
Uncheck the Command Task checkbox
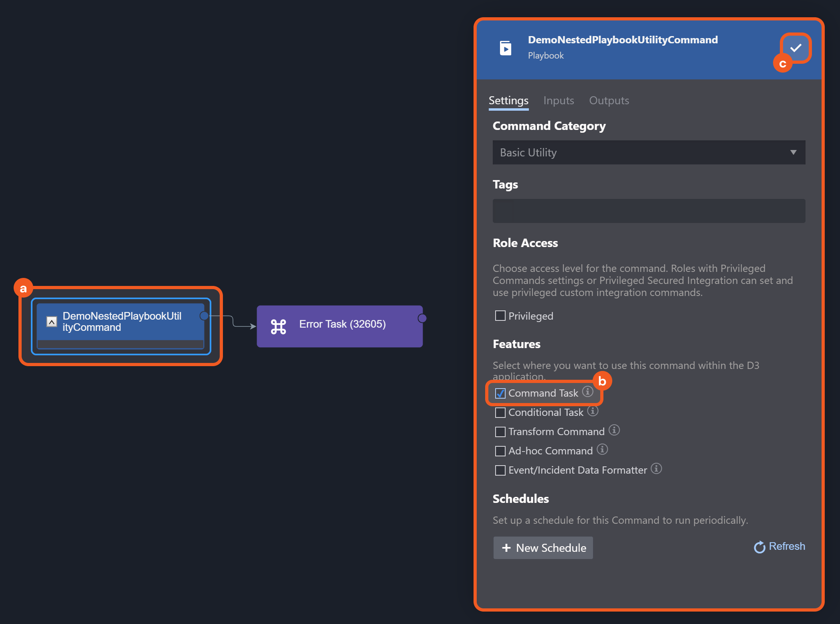500,393
